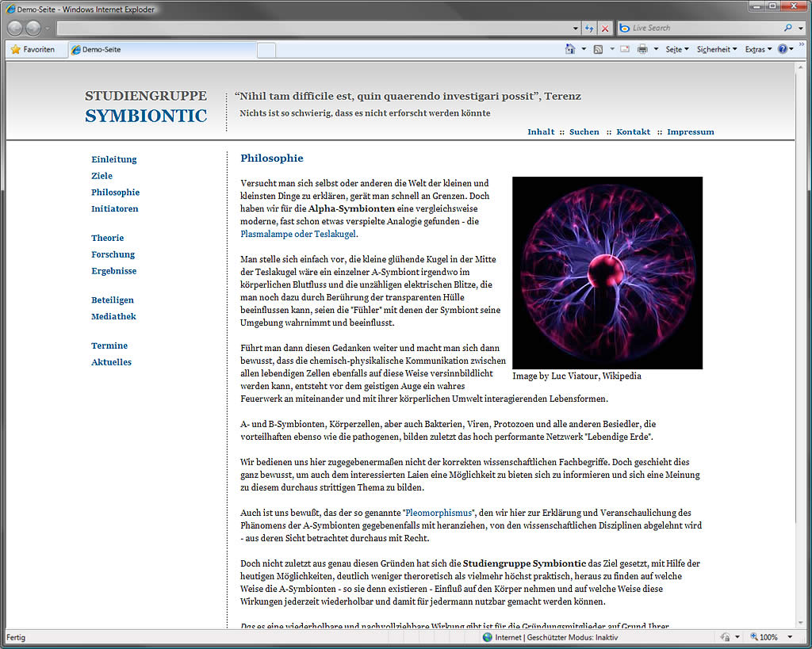Click the RSS feeds icon
Screen dimensions: 812x649
click(598, 49)
